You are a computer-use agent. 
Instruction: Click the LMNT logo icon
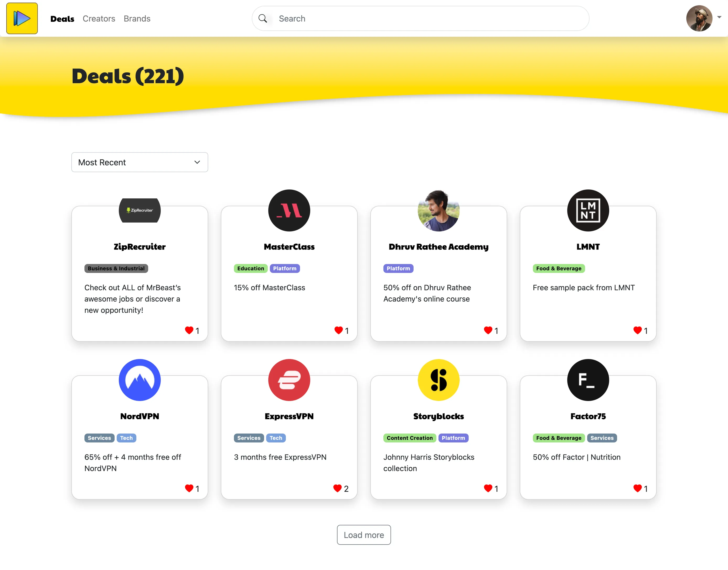[588, 210]
